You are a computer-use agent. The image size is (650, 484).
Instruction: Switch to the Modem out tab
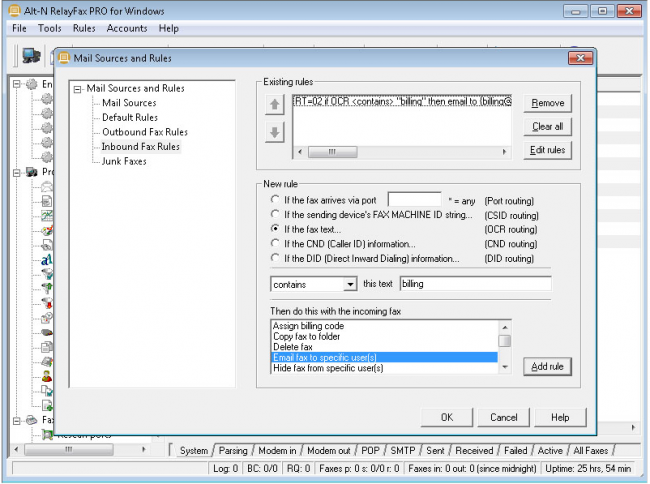[x=329, y=450]
